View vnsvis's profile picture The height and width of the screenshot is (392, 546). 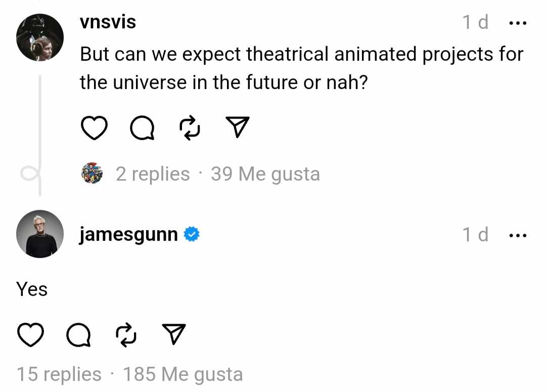tap(40, 37)
